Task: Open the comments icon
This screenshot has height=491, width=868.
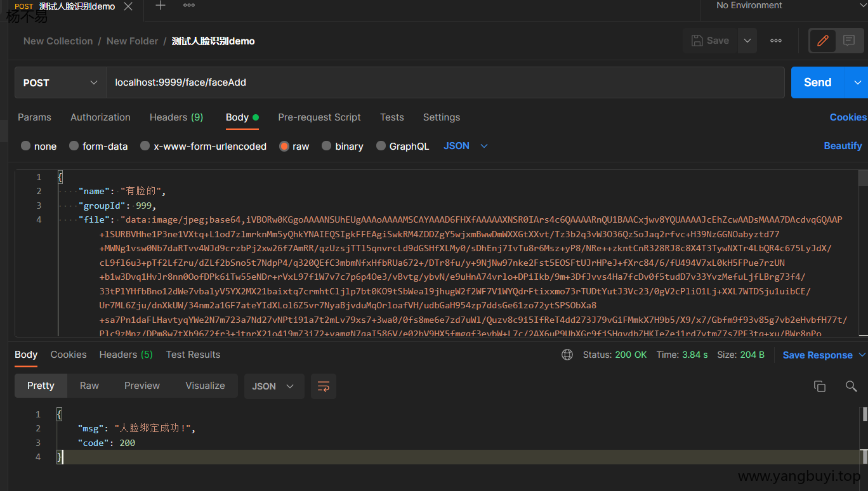Action: (849, 41)
